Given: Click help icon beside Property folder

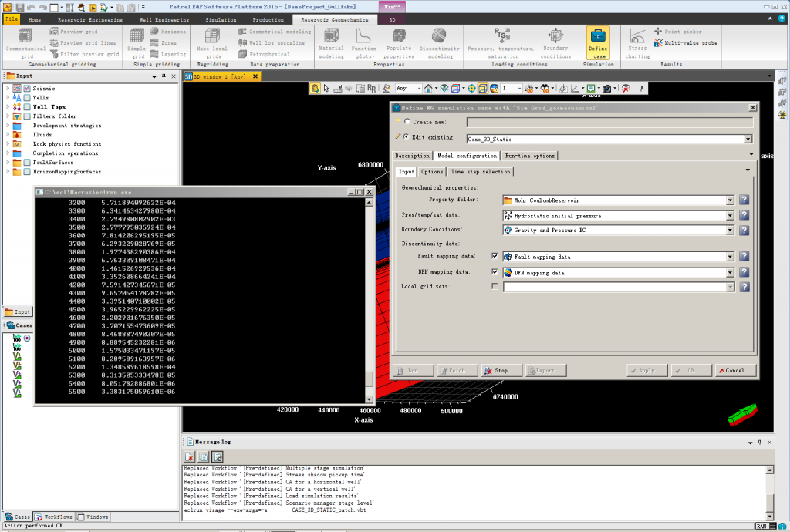Looking at the screenshot, I should click(744, 200).
